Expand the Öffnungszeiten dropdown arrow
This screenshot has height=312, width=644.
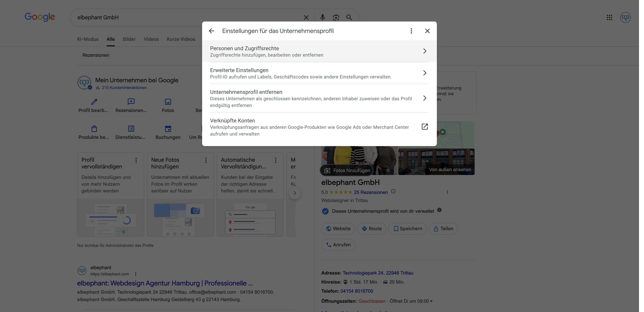[x=431, y=301]
